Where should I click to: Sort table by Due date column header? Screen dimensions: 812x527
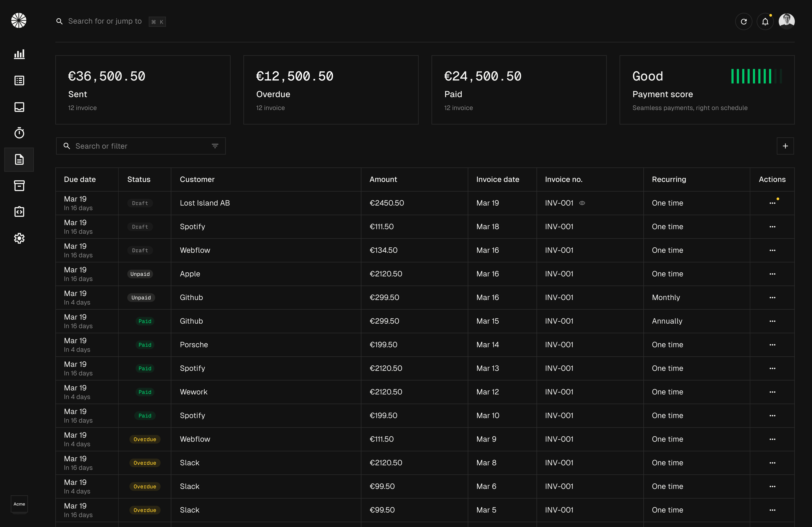tap(80, 179)
